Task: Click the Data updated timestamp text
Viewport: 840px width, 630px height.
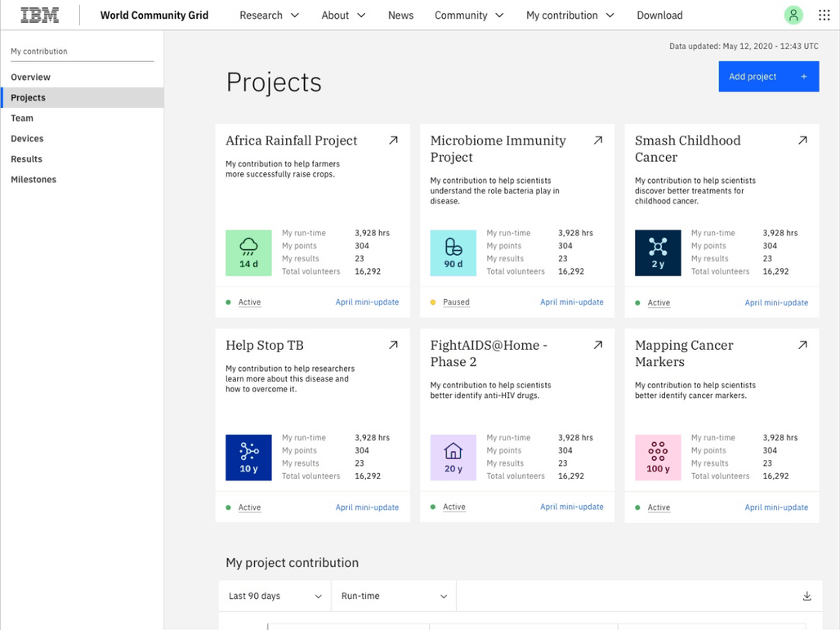Action: coord(744,46)
